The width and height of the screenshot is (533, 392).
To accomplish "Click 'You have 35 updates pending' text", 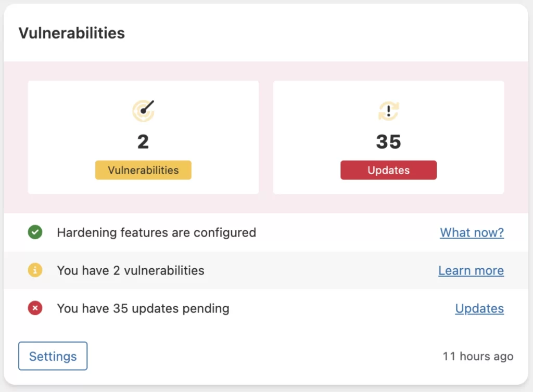I will click(143, 308).
